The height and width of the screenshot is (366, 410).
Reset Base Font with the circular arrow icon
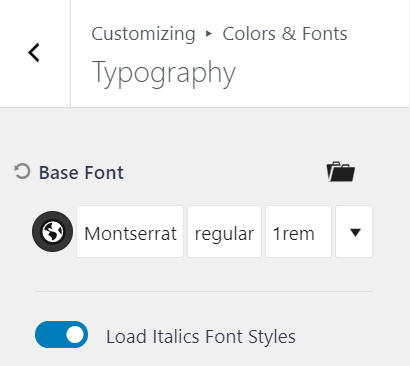pos(22,172)
